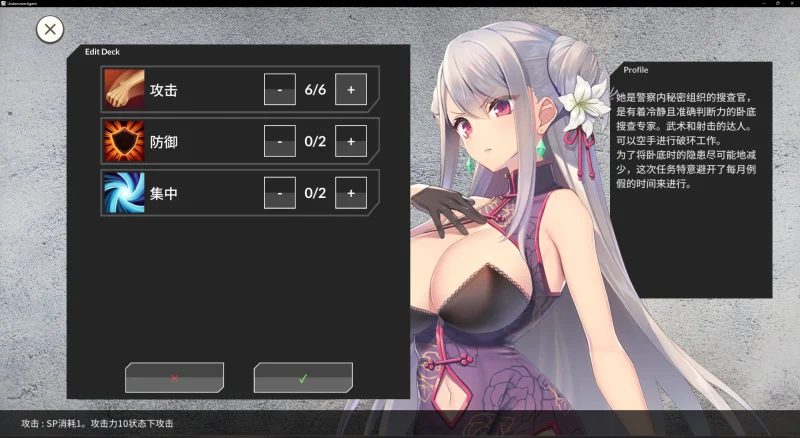Screen dimensions: 800x438
Task: Click the circular X close icon
Action: coord(50,29)
